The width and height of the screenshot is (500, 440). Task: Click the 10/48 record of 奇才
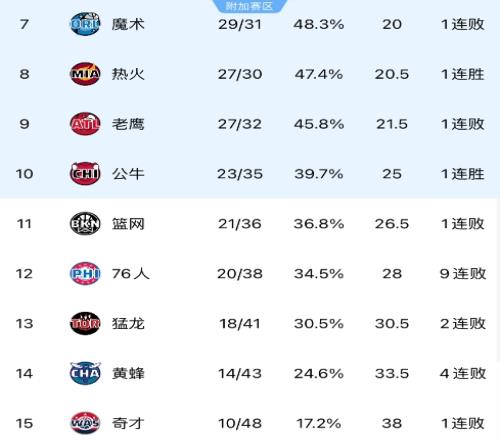tap(240, 423)
